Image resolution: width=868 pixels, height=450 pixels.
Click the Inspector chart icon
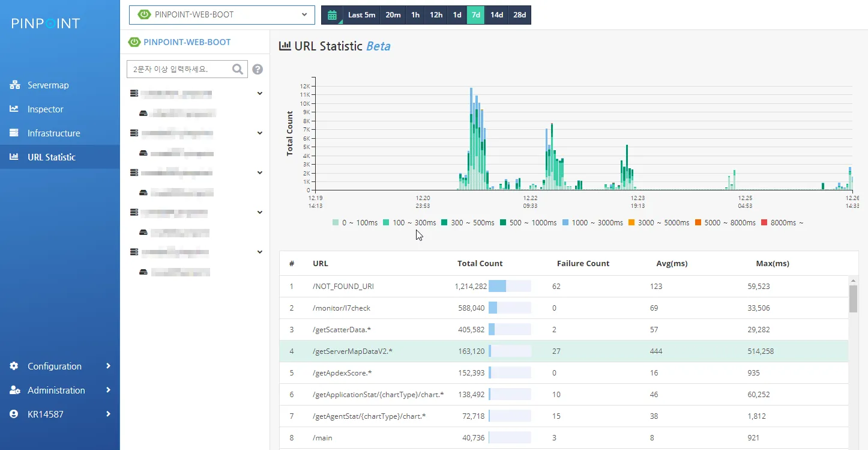coord(14,109)
